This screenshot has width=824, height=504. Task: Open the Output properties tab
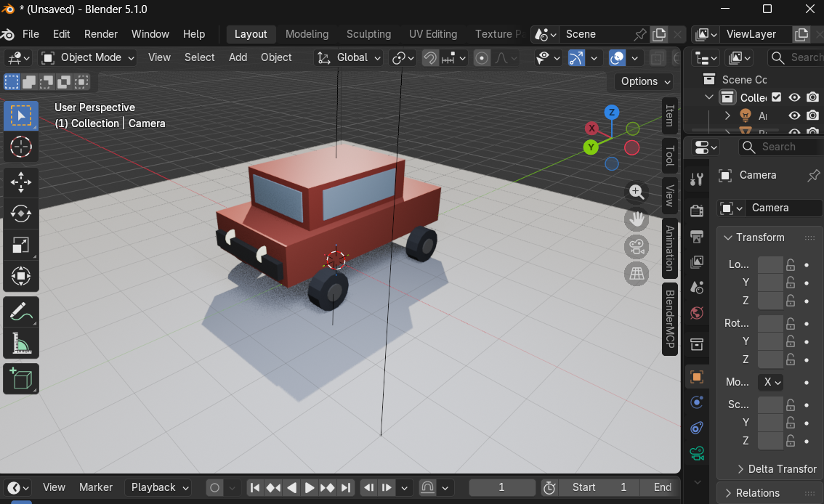(x=697, y=236)
